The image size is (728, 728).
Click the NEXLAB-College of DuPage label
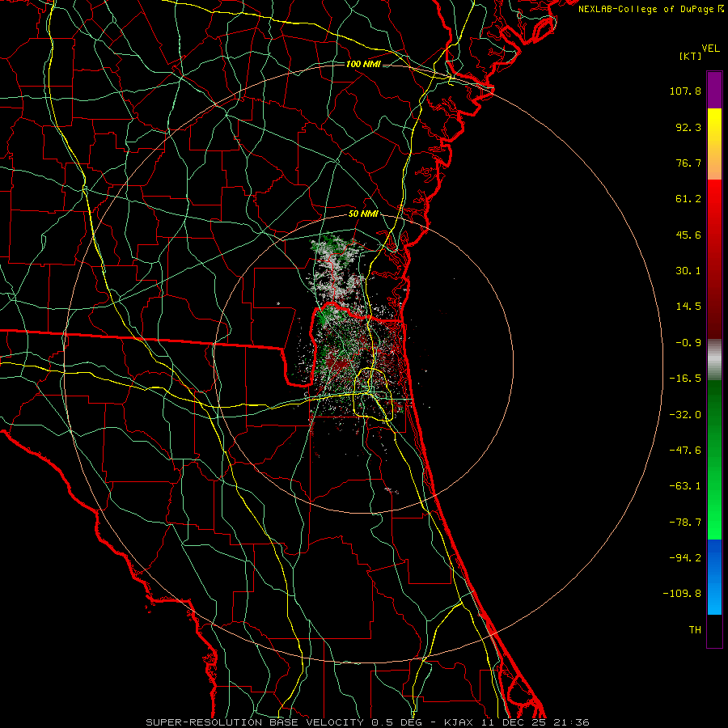(x=650, y=9)
